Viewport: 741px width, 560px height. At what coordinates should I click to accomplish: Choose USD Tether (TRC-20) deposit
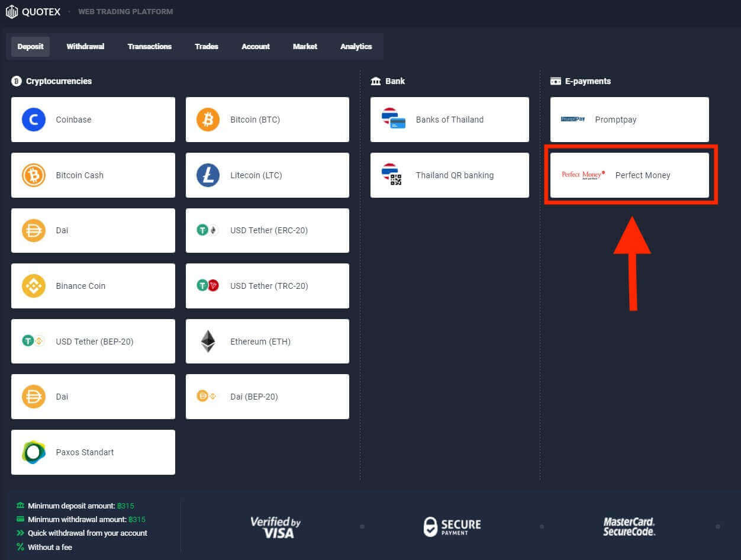[x=268, y=286]
